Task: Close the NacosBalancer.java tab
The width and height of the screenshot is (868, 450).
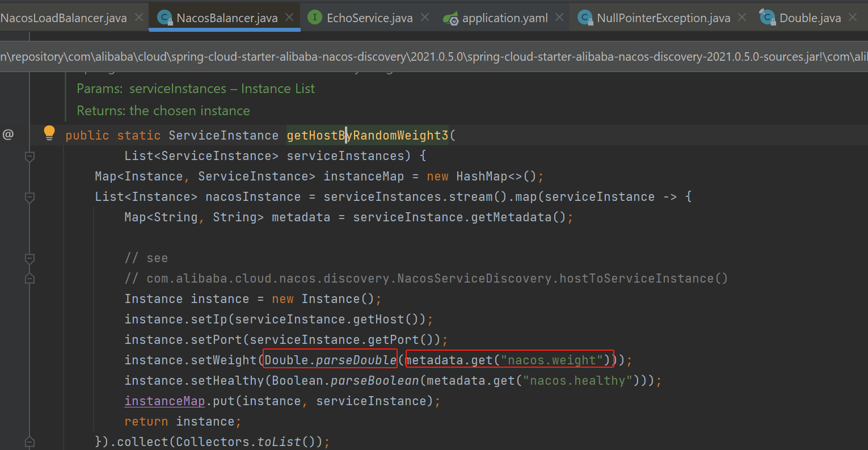Action: [x=289, y=18]
